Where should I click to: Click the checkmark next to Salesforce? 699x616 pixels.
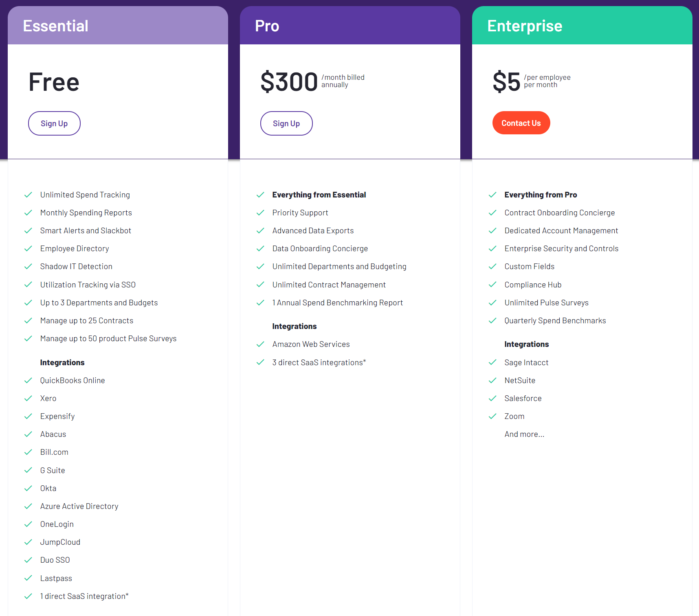492,398
